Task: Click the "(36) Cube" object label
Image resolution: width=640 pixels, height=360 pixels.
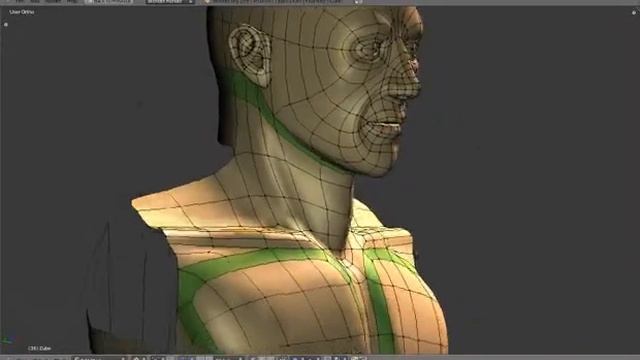Action: (x=40, y=349)
